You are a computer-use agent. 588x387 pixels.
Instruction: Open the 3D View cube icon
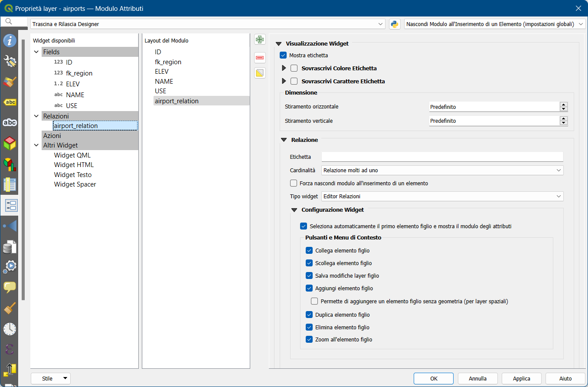tap(10, 143)
